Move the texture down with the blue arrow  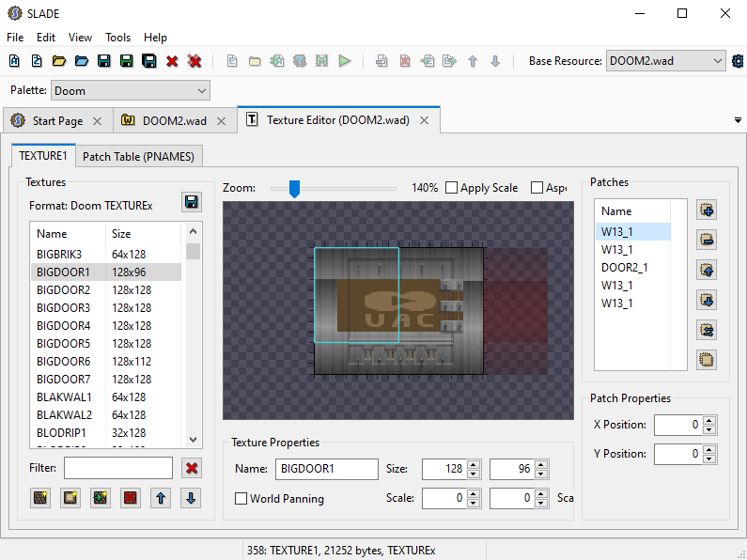[191, 498]
